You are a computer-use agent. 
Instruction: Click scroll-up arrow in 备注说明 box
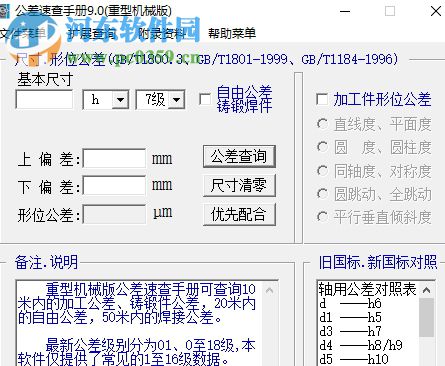[269, 290]
